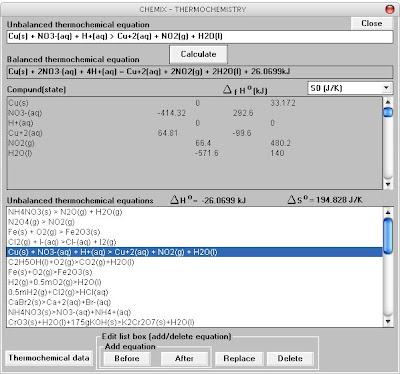Select 0.5mH2(g)+Cl2(g)>HCl(aq) equation

point(195,292)
